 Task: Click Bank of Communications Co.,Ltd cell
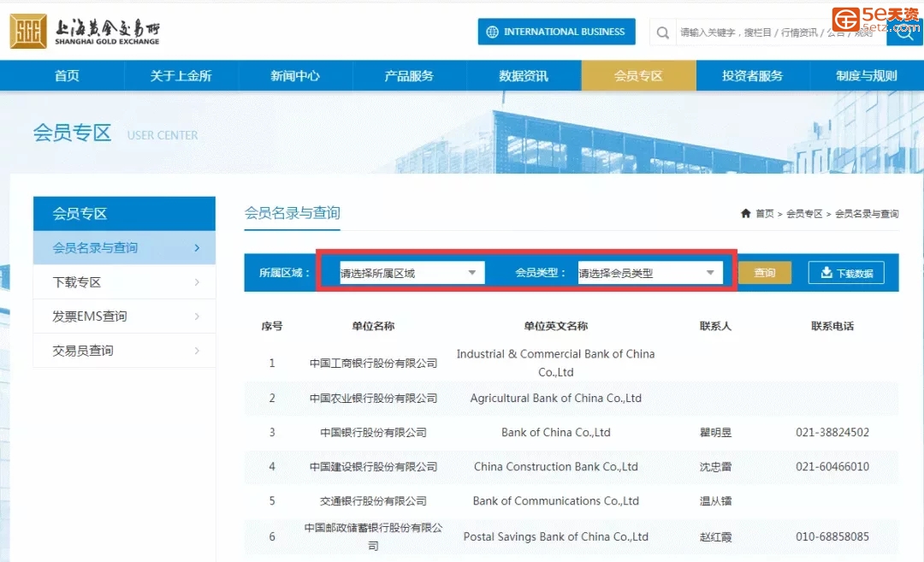point(556,500)
